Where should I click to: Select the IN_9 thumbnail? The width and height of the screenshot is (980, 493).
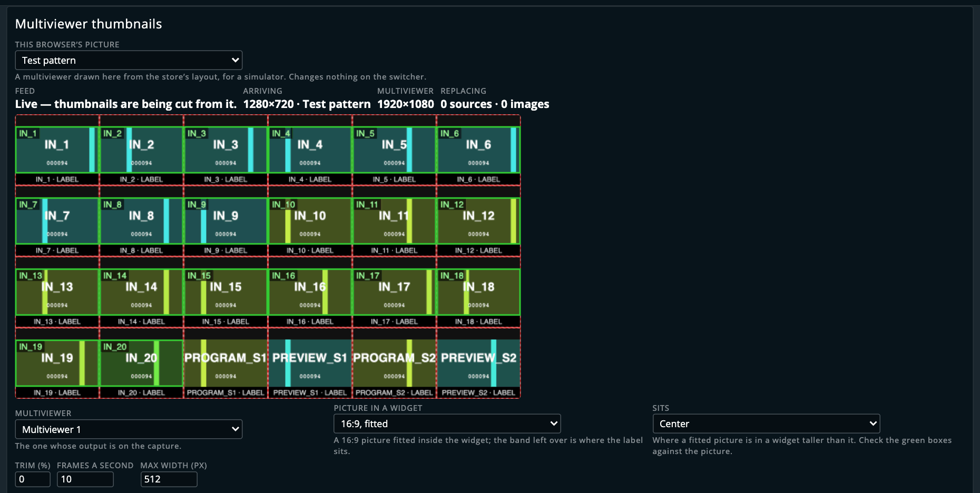click(226, 221)
